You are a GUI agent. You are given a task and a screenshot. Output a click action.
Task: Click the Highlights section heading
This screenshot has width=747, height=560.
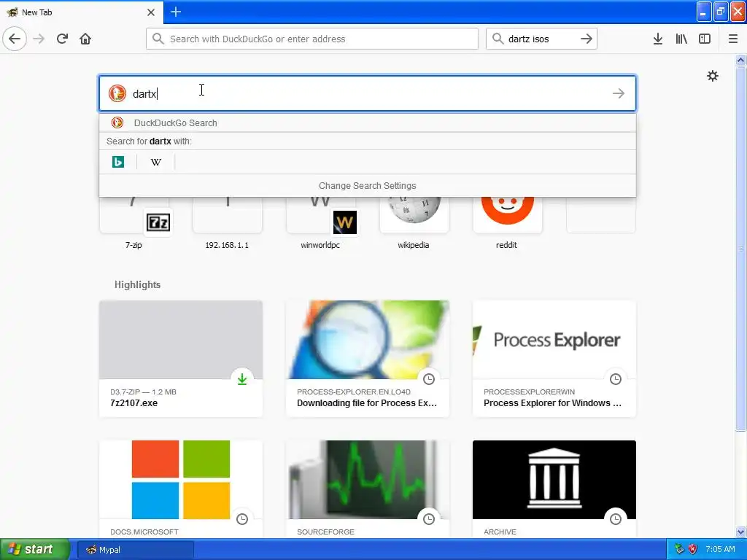click(138, 285)
